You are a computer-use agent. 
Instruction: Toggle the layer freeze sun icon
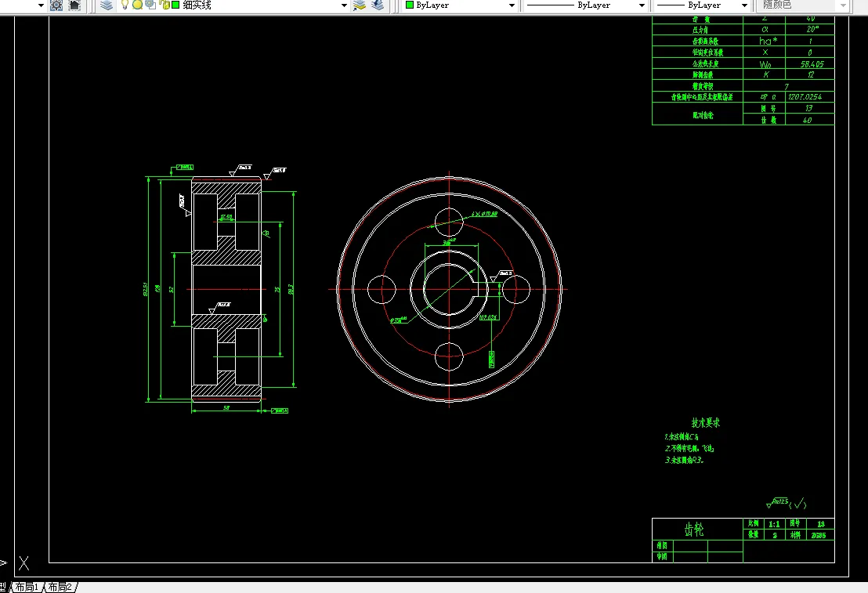click(x=137, y=5)
